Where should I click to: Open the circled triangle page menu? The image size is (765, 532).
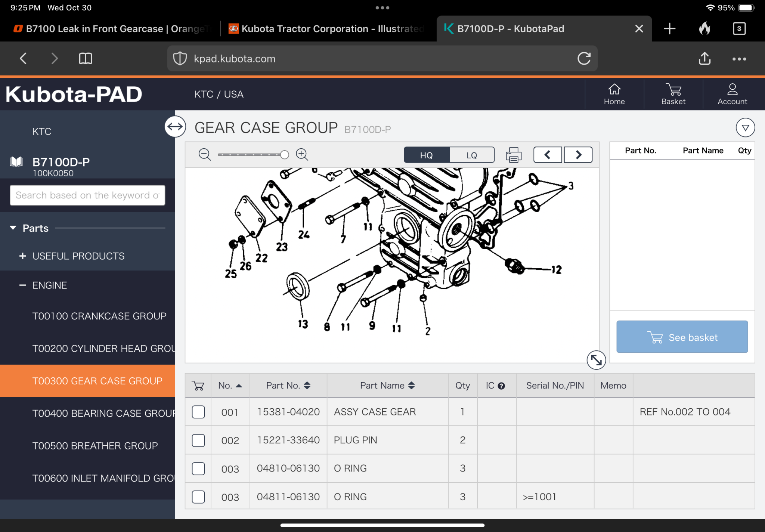coord(745,128)
